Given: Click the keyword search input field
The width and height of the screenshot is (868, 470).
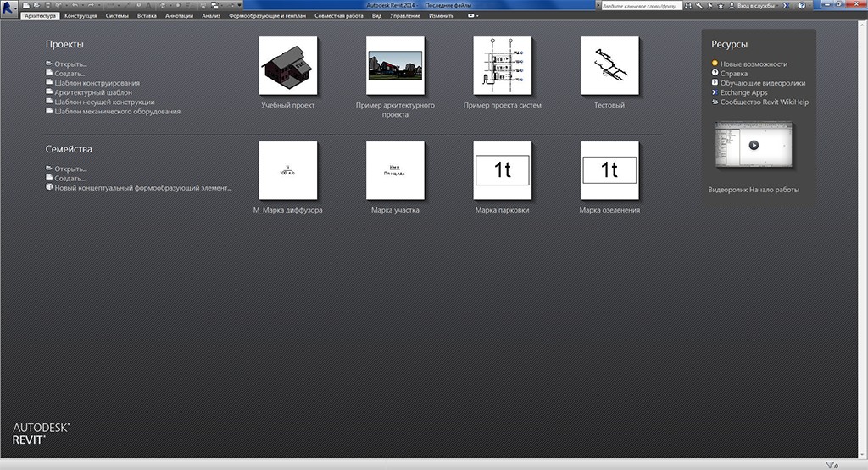Looking at the screenshot, I should (x=643, y=6).
